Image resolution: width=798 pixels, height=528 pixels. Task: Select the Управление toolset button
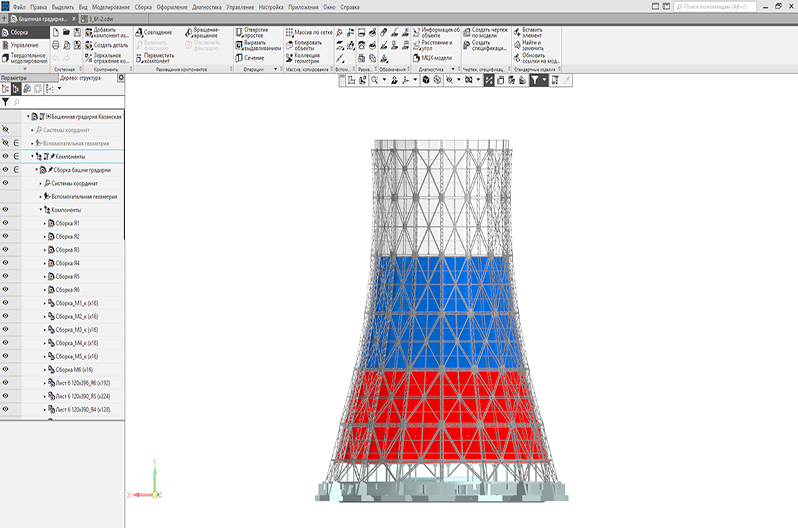(25, 45)
